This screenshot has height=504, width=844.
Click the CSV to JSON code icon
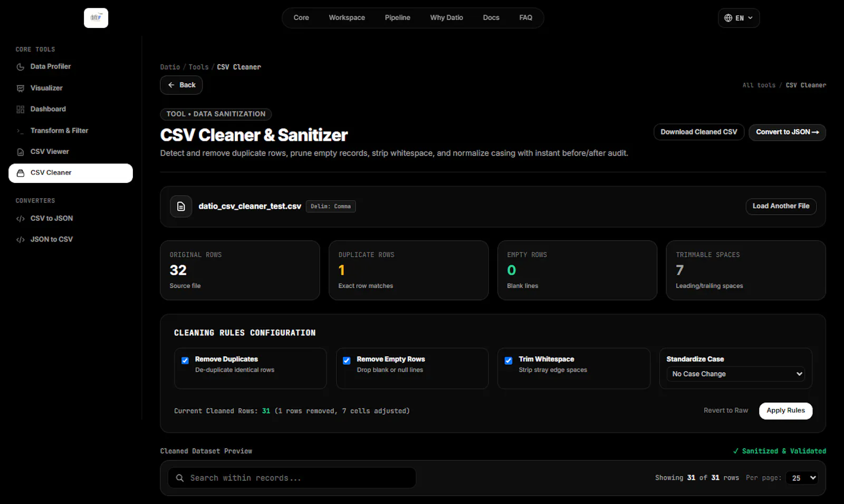tap(21, 219)
